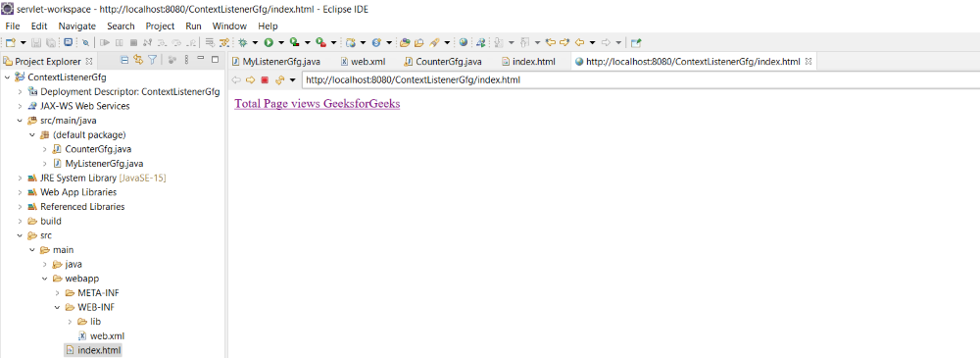
Task: Click the New wizard icon in main toolbar
Action: 11,42
